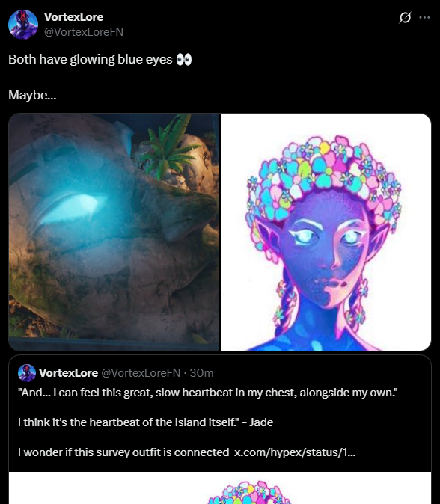This screenshot has width=440, height=504.
Task: Open the three-dot more options menu
Action: pyautogui.click(x=424, y=17)
